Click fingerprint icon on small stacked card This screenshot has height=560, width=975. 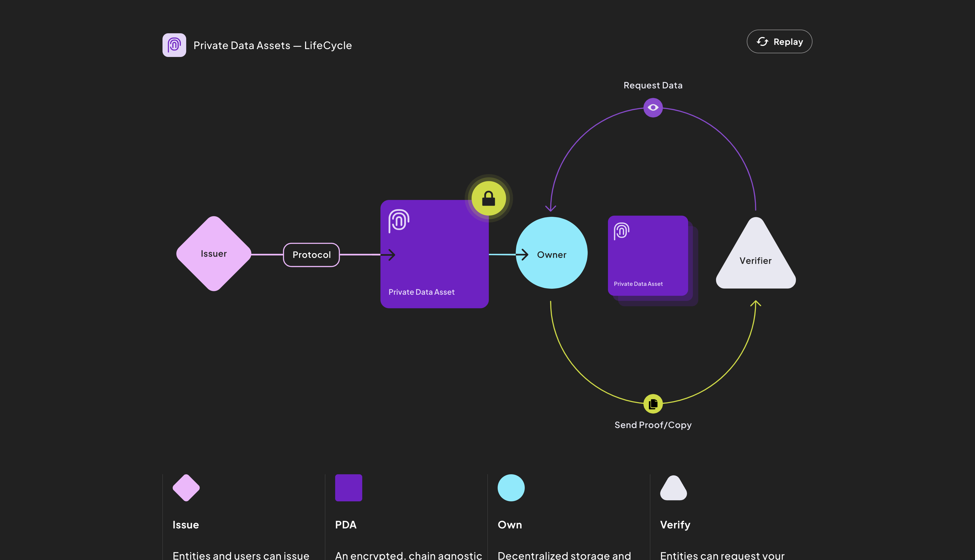(621, 231)
